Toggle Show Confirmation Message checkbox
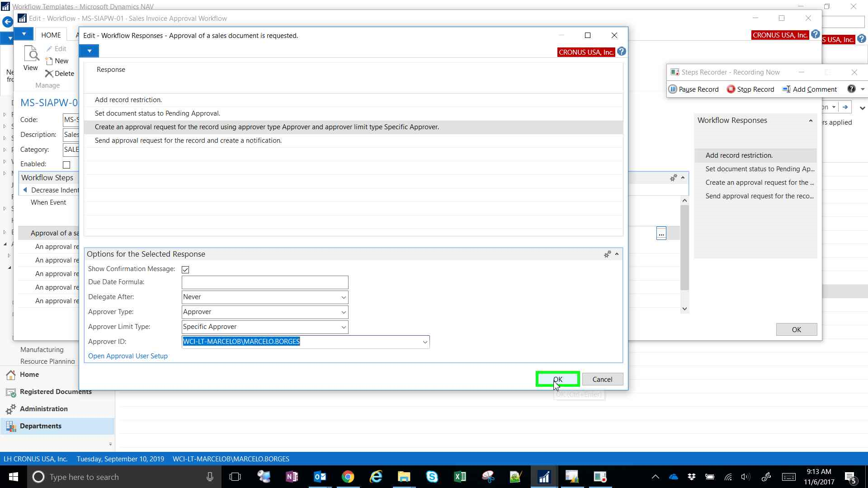This screenshot has width=868, height=488. click(x=185, y=269)
